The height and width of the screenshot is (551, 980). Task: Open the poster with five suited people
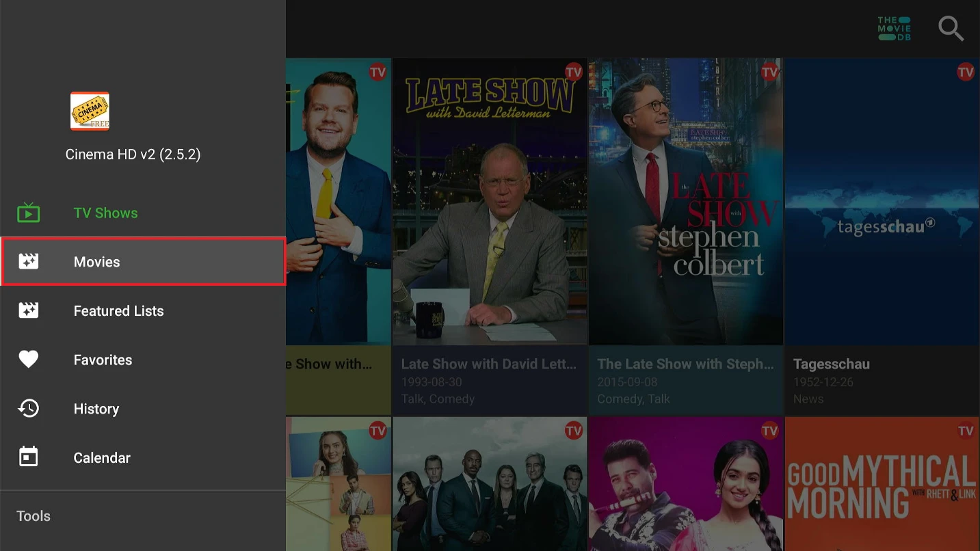(490, 484)
